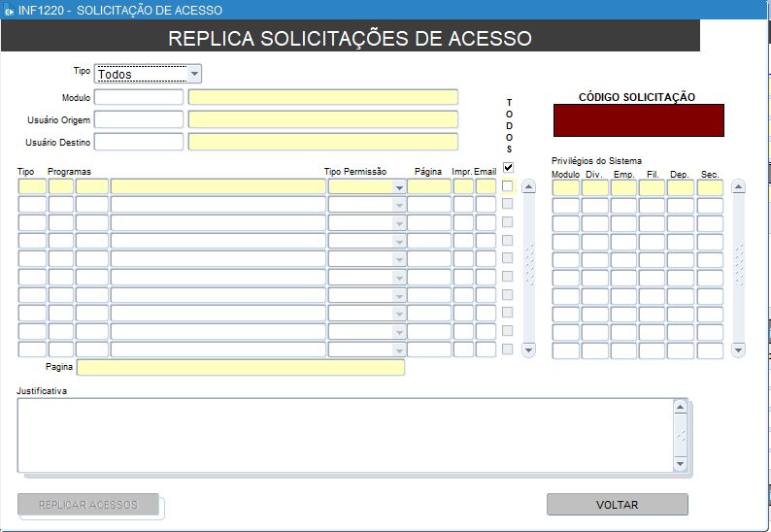771x532 pixels.
Task: Open Tipo Permissão dropdown in fifth row
Action: click(x=399, y=259)
